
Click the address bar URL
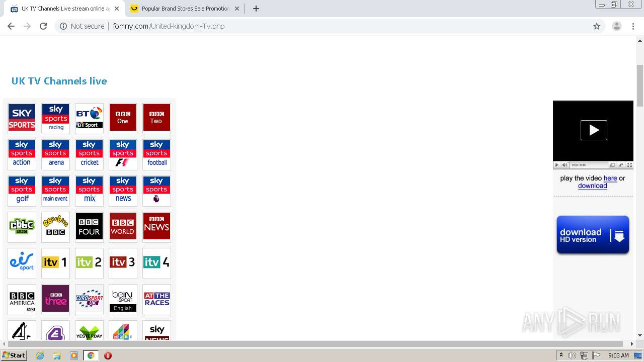pos(169,26)
